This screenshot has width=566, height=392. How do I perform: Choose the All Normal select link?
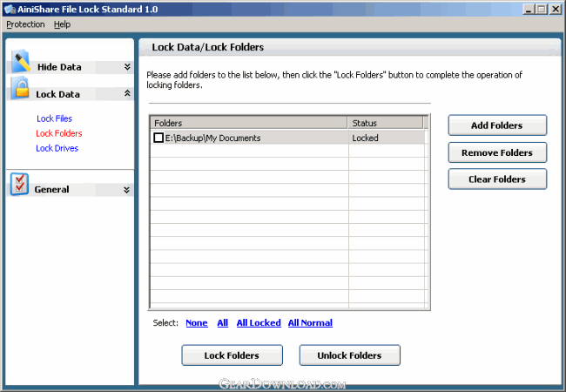click(x=311, y=322)
